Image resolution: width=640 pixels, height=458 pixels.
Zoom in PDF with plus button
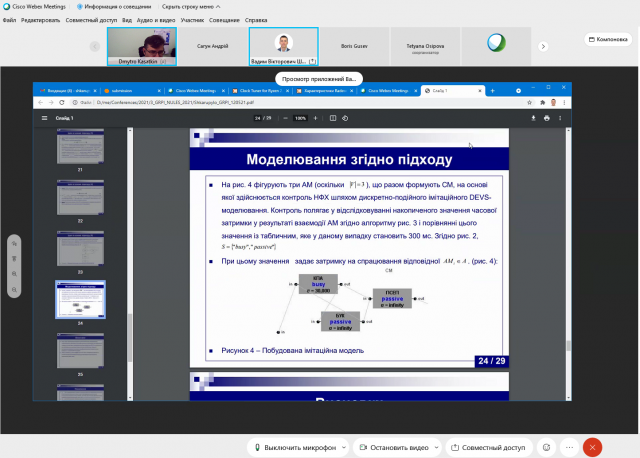(x=315, y=118)
